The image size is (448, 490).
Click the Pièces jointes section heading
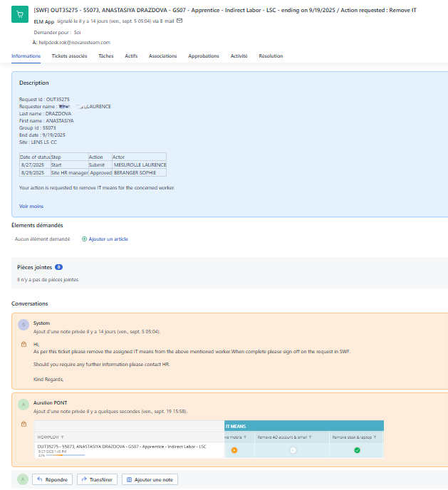34,267
